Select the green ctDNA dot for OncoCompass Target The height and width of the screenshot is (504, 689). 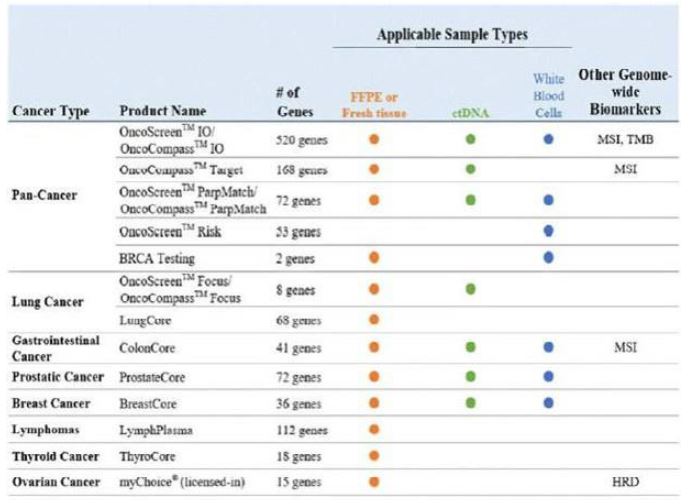point(470,169)
